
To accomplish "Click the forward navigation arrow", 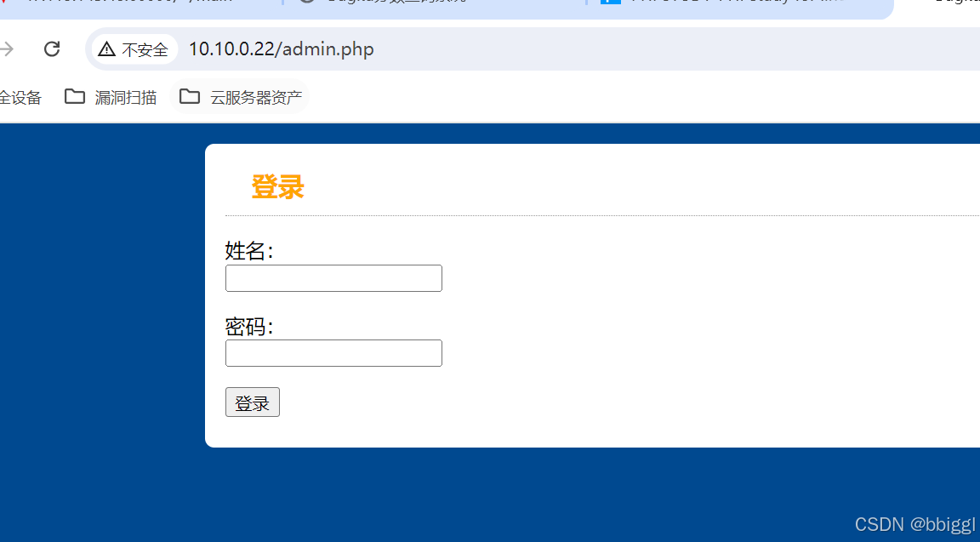I will pos(6,48).
